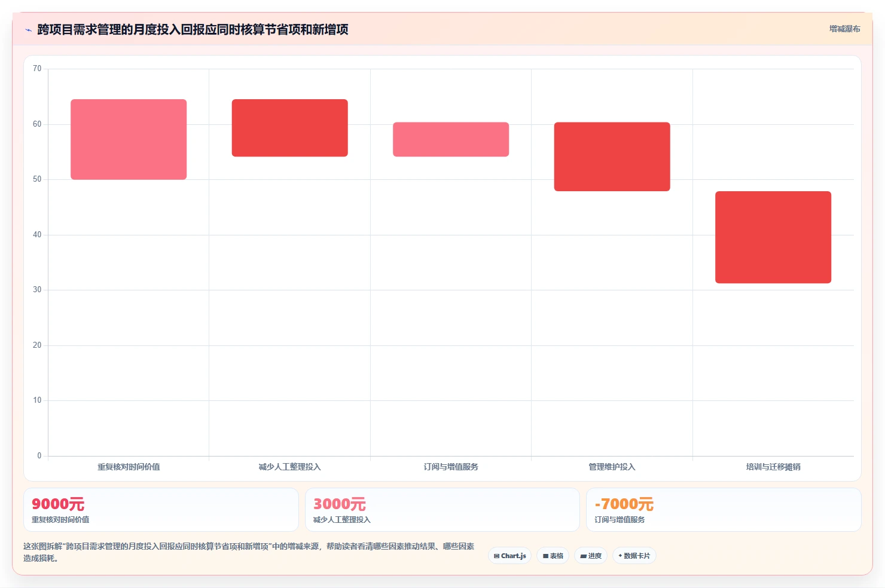This screenshot has height=588, width=885.
Task: Click the x-axis label 订阅与增值服务
Action: tap(451, 467)
